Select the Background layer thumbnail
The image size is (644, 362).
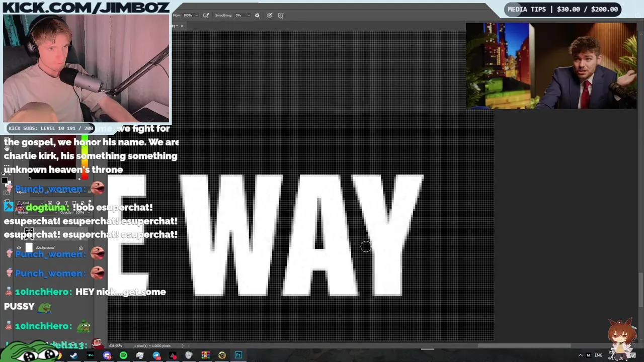point(29,248)
